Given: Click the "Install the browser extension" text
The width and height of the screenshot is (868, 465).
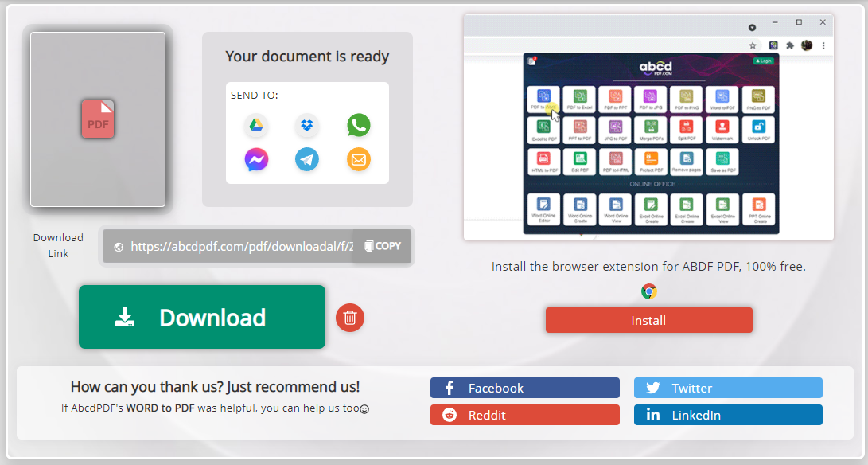Looking at the screenshot, I should (648, 267).
